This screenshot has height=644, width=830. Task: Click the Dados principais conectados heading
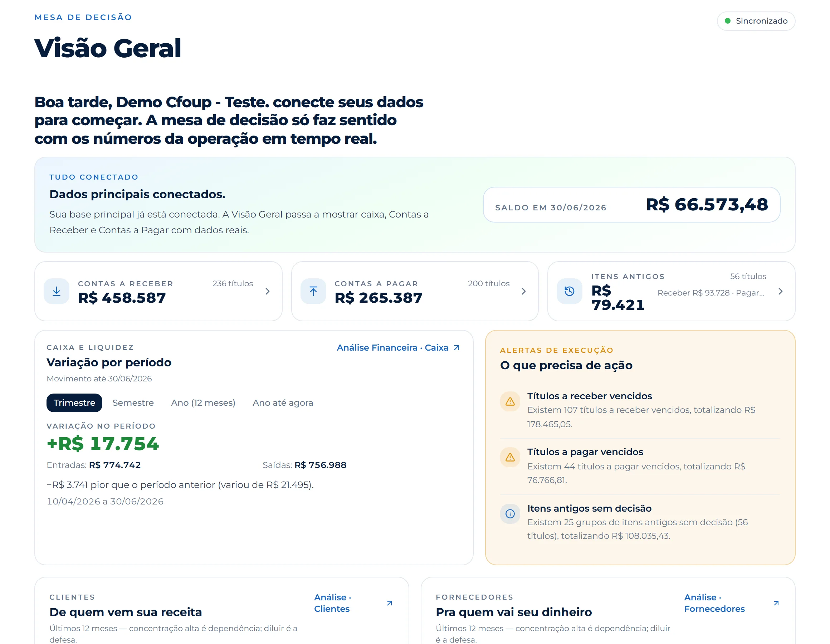point(137,194)
